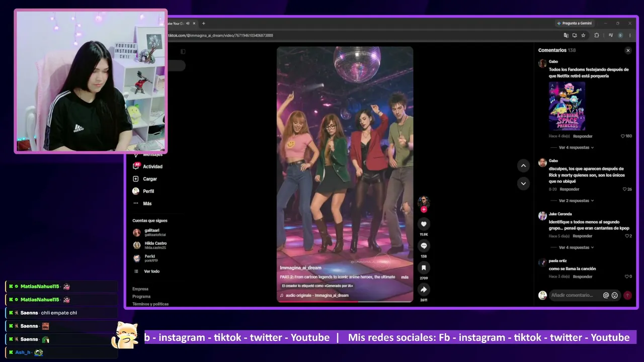Viewport: 644px width, 362px height.
Task: Reply to Gabo's Netflix comment
Action: click(x=583, y=136)
